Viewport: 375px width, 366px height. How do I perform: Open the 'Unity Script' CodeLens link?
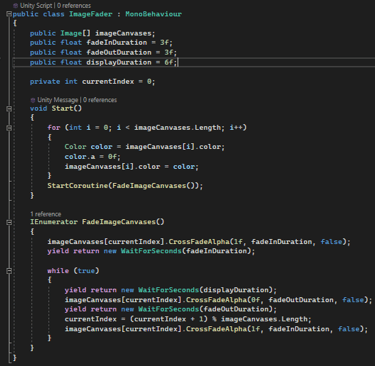[36, 6]
